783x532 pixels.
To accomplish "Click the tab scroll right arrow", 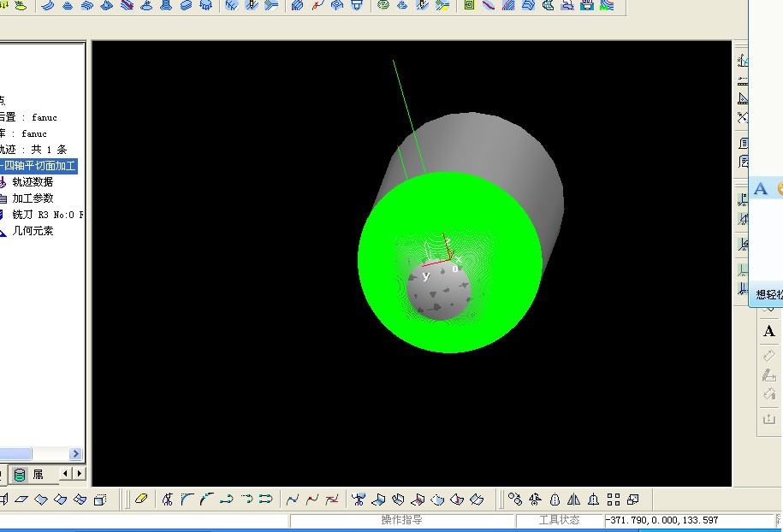I will pos(80,474).
